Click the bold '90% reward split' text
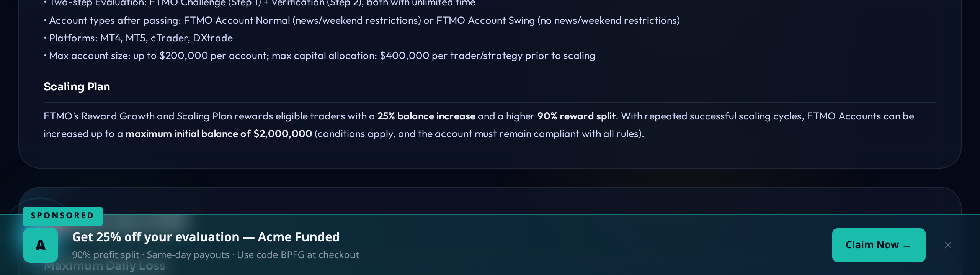This screenshot has height=275, width=980. (576, 116)
